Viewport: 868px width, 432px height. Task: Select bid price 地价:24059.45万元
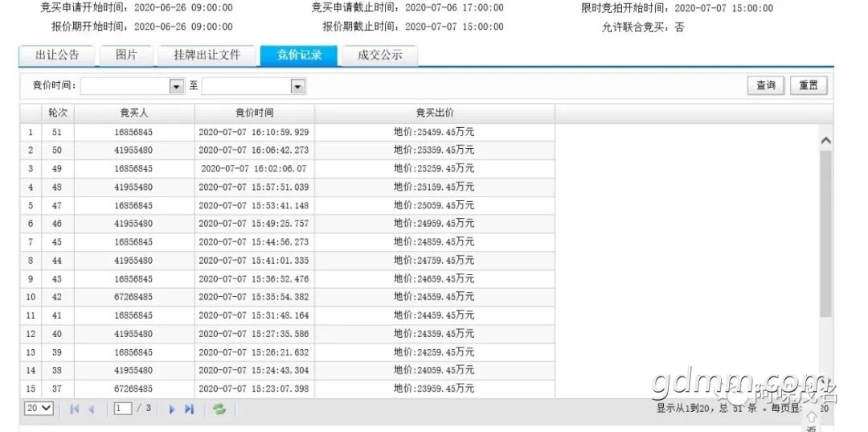[x=434, y=370]
